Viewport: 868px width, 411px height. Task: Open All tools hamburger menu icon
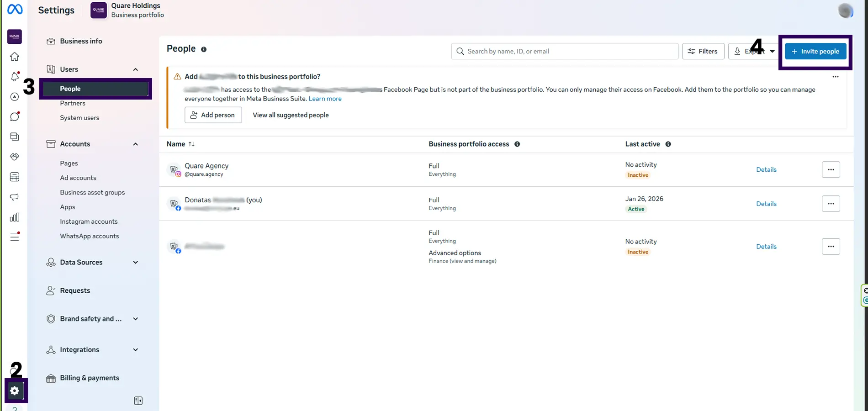[15, 237]
